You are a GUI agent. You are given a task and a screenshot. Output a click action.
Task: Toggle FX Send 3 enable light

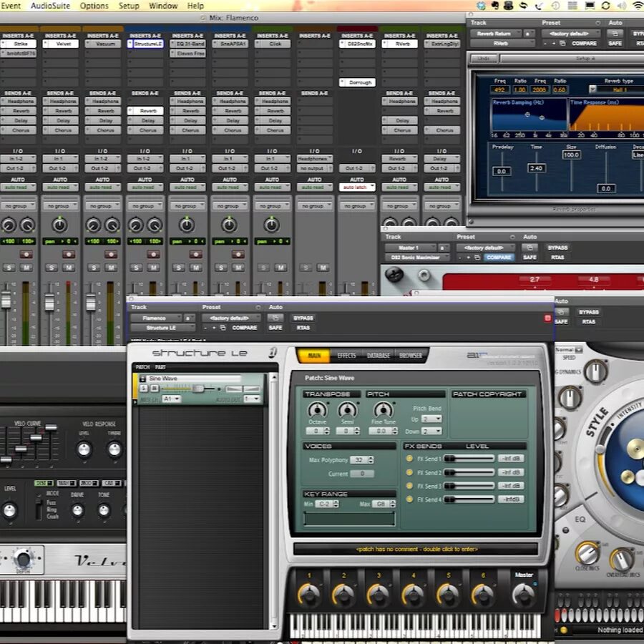coord(409,485)
